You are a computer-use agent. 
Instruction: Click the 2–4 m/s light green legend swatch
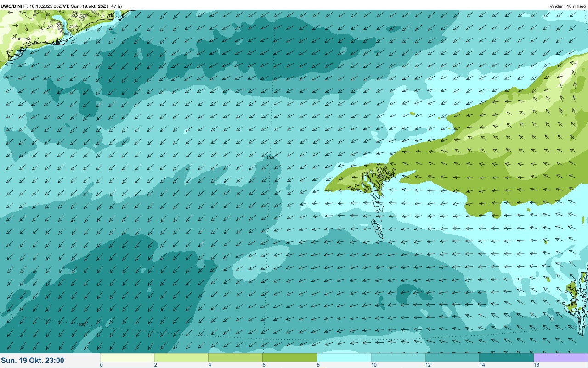click(181, 357)
